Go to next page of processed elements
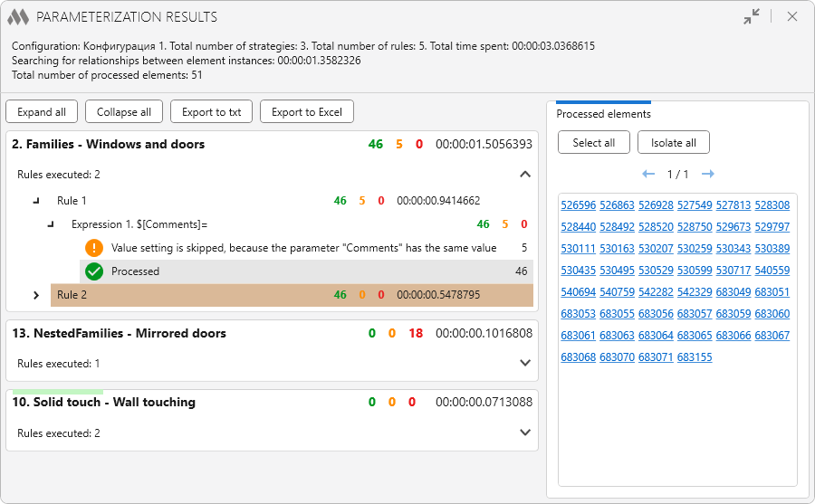Screen dimensions: 815x504 pos(708,174)
